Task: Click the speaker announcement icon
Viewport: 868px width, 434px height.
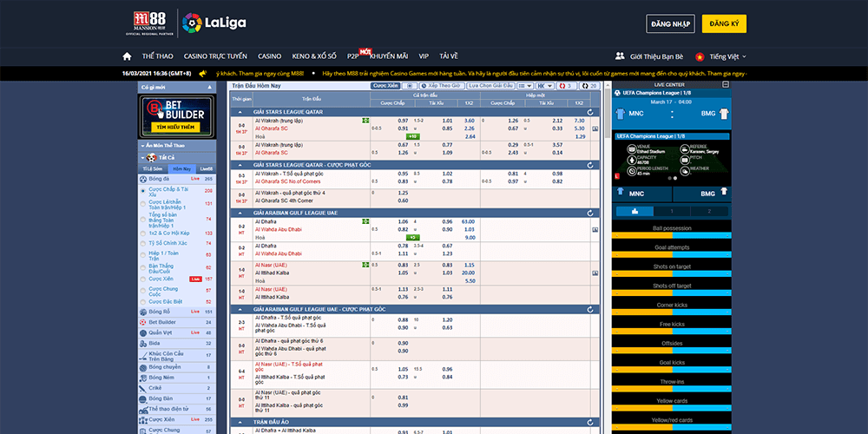Action: [x=202, y=74]
